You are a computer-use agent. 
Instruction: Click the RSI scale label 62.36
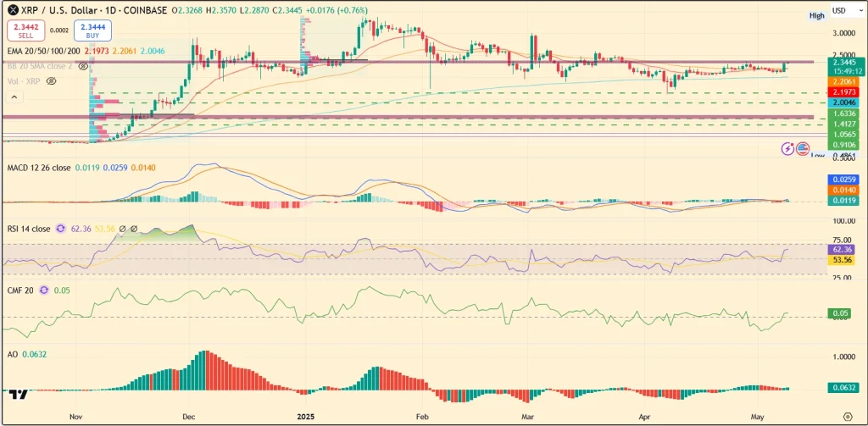(842, 250)
